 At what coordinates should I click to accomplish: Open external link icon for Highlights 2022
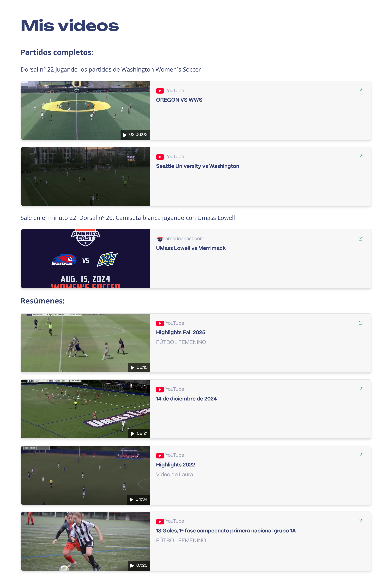pos(360,455)
